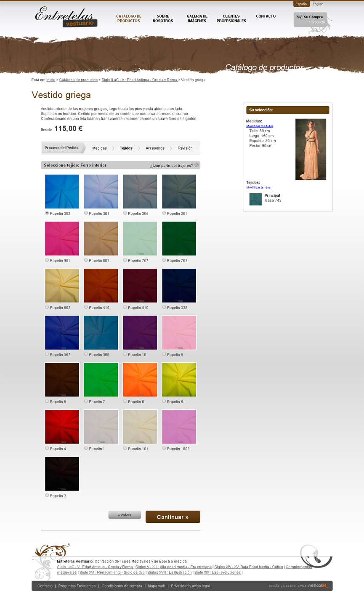Choose the pink Popelin 9 fabric swatch
The height and width of the screenshot is (594, 364).
[179, 333]
